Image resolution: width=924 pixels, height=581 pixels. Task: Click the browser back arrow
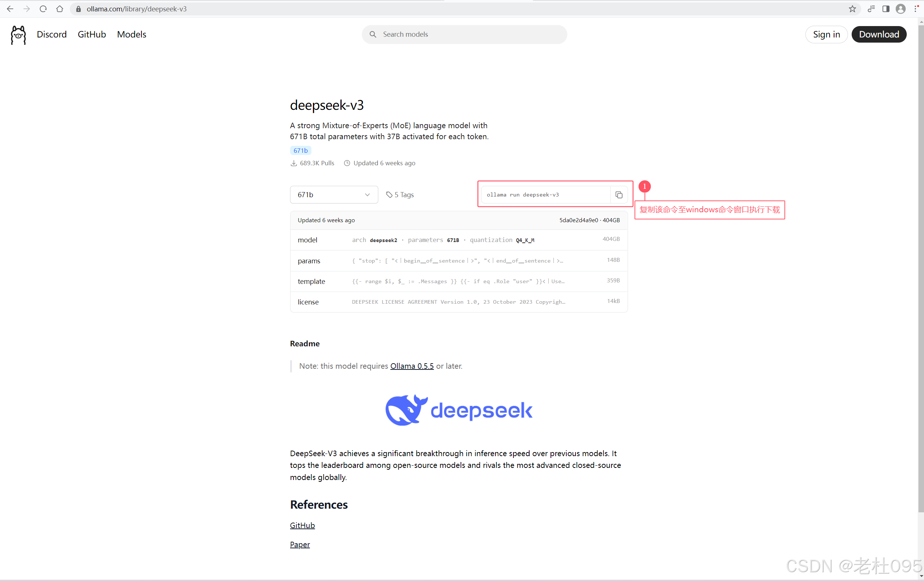pyautogui.click(x=10, y=9)
